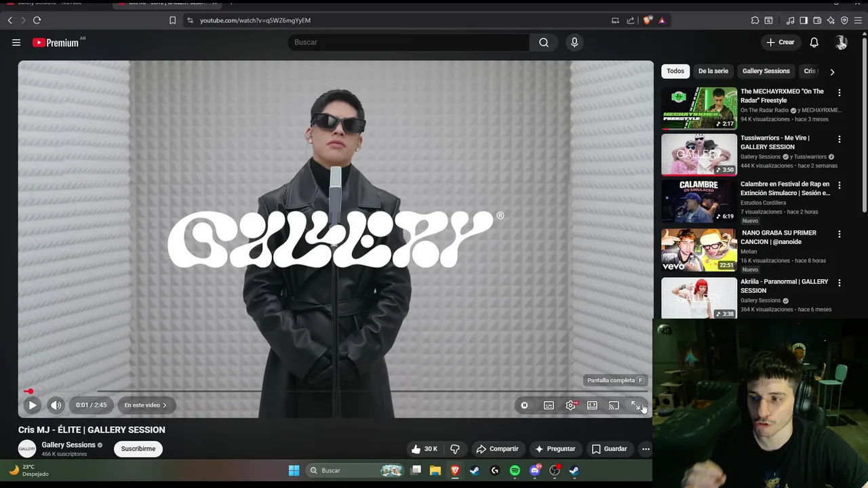Focus the YouTube Buscar search field
This screenshot has height=488, width=868.
pos(409,42)
